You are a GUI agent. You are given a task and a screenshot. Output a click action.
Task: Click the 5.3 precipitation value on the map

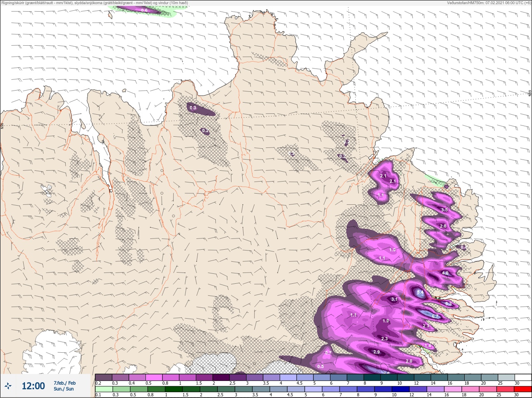(448, 304)
